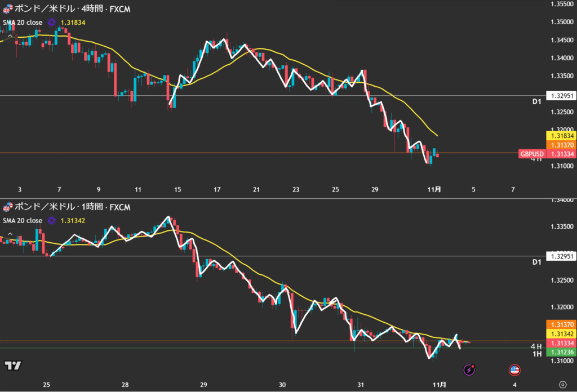Click the 11月 date on lower time axis
The image size is (577, 392).
click(x=440, y=384)
